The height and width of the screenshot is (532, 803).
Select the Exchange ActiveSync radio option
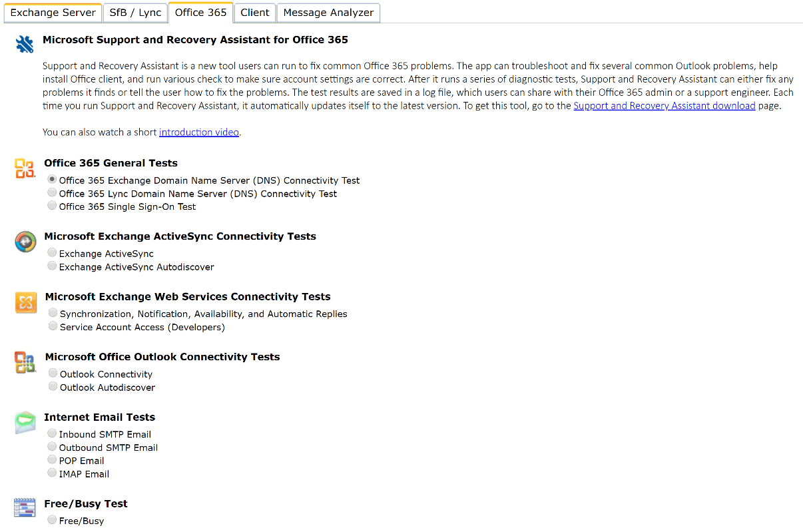52,253
